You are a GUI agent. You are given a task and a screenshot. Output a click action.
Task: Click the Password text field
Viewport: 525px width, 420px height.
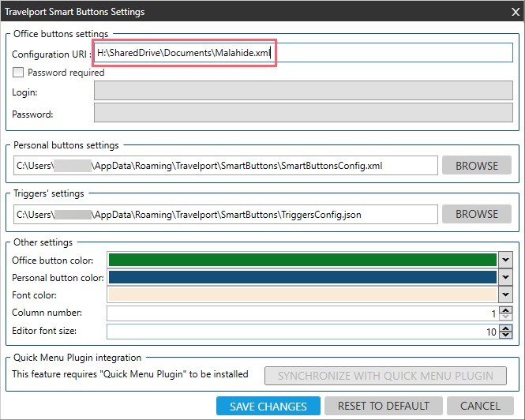(x=303, y=114)
